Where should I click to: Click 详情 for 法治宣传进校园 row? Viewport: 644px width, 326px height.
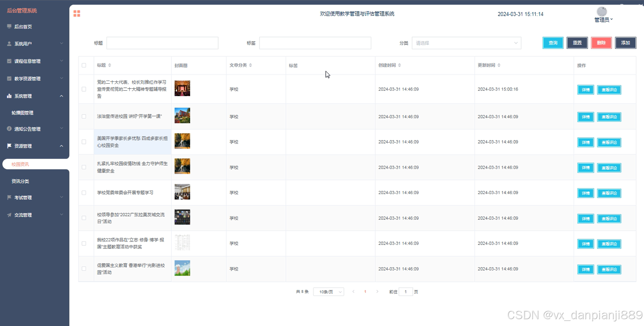[x=586, y=117]
